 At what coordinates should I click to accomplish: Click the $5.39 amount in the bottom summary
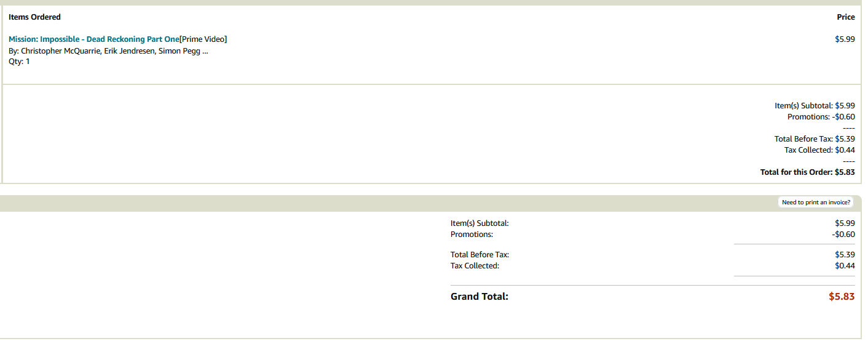(845, 255)
